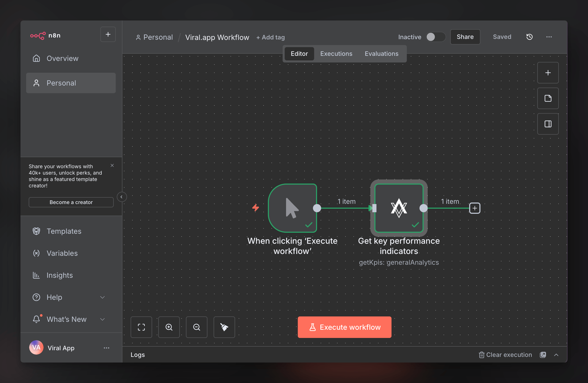Screen dimensions: 588x383
Task: Switch to the Executions tab
Action: click(x=336, y=54)
